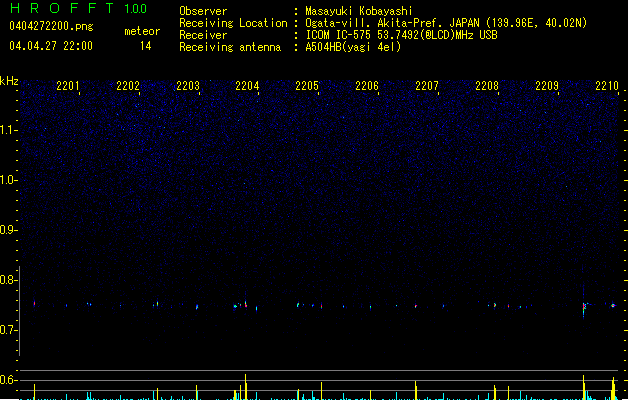Click the meteor echo cluster near 2204
629x400 pixels.
[241, 305]
